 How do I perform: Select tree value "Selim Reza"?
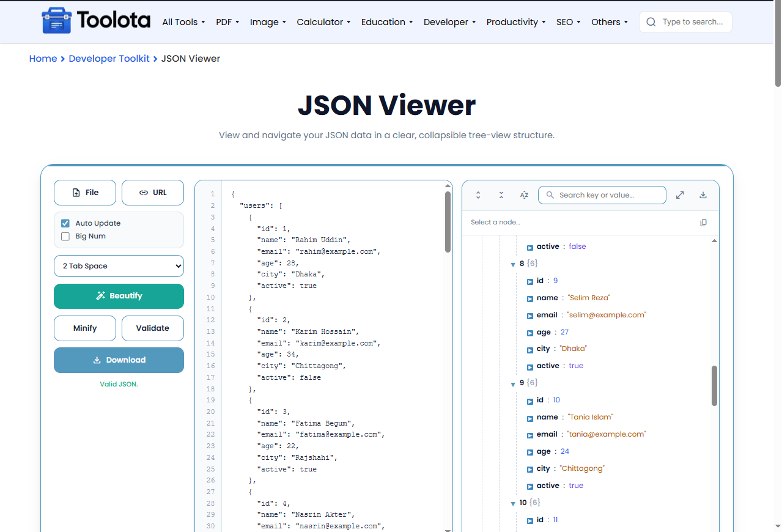click(589, 298)
